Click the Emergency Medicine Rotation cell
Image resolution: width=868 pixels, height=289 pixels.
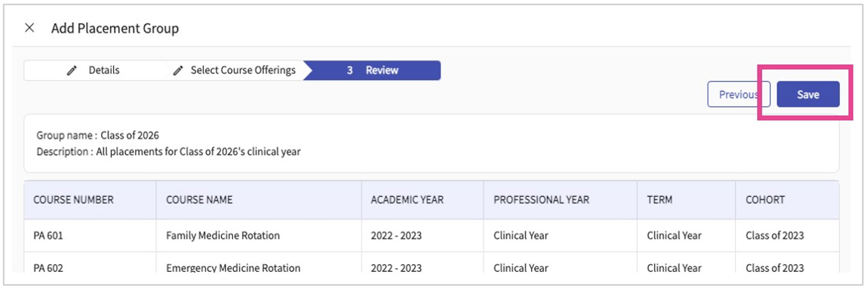[x=233, y=268]
